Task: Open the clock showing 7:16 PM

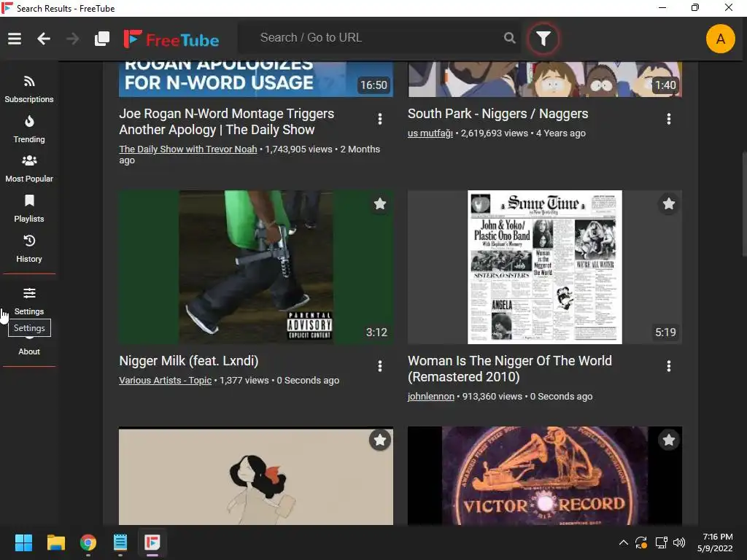Action: [716, 542]
